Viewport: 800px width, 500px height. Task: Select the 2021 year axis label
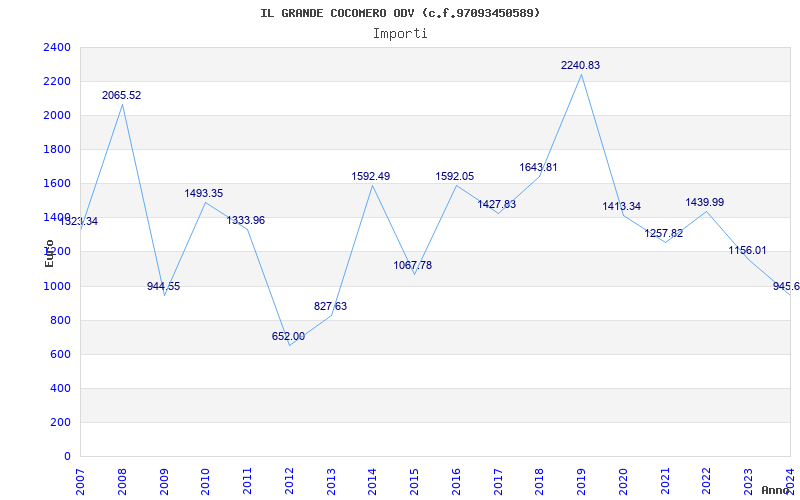[665, 482]
